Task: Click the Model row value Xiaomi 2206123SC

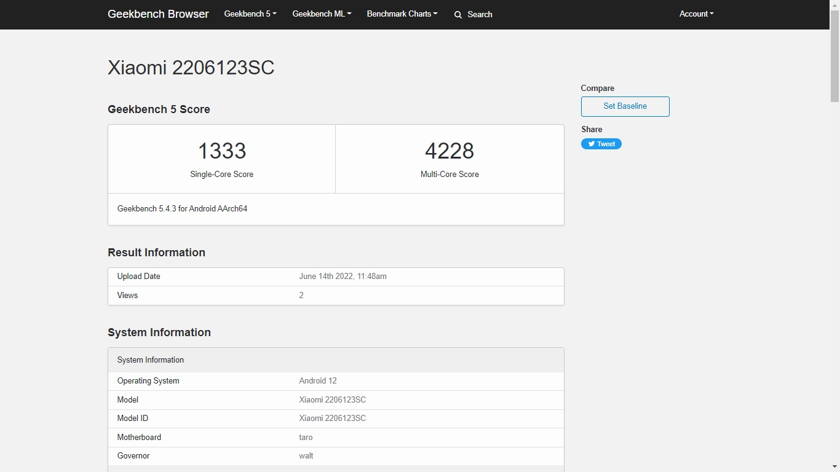Action: pyautogui.click(x=332, y=400)
